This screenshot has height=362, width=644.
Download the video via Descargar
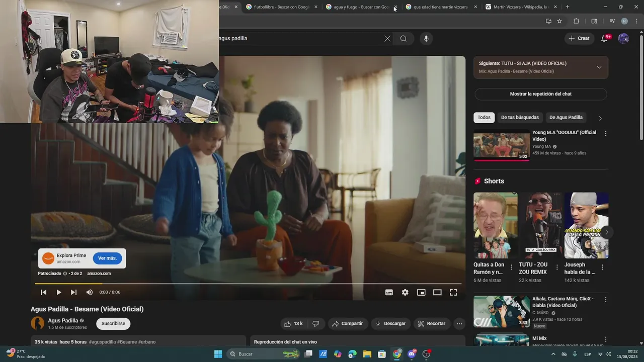tap(390, 324)
